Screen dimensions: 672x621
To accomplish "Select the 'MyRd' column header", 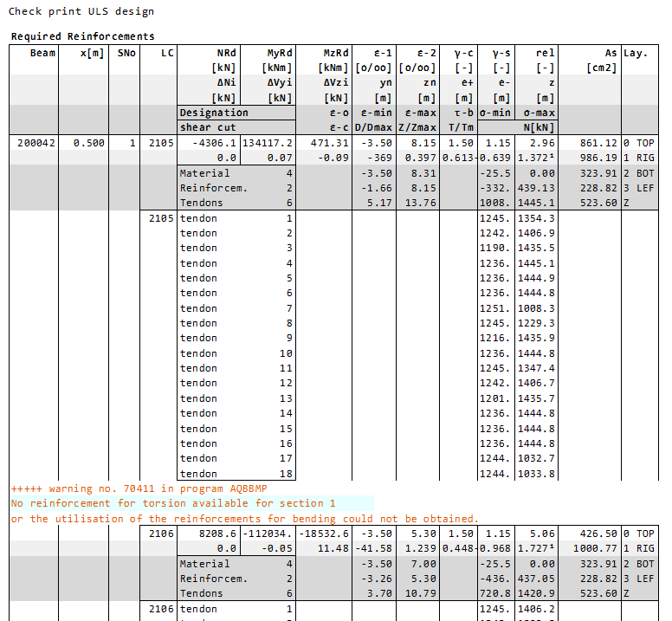I will pyautogui.click(x=280, y=53).
